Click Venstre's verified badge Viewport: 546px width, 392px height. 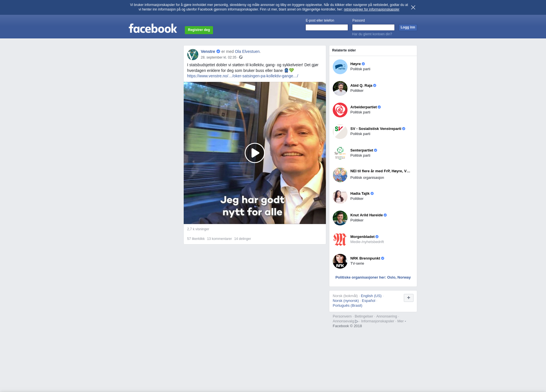(x=218, y=51)
